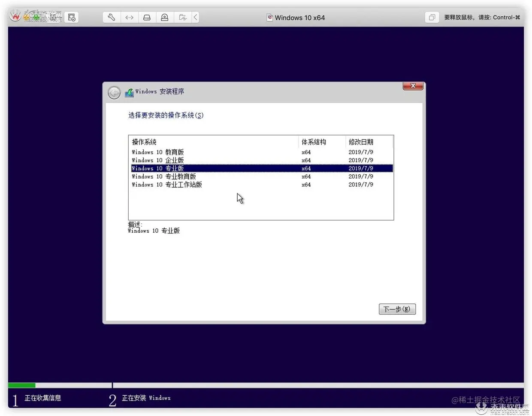The image size is (532, 416).
Task: Click the hard disk toolbar icon
Action: point(147,17)
